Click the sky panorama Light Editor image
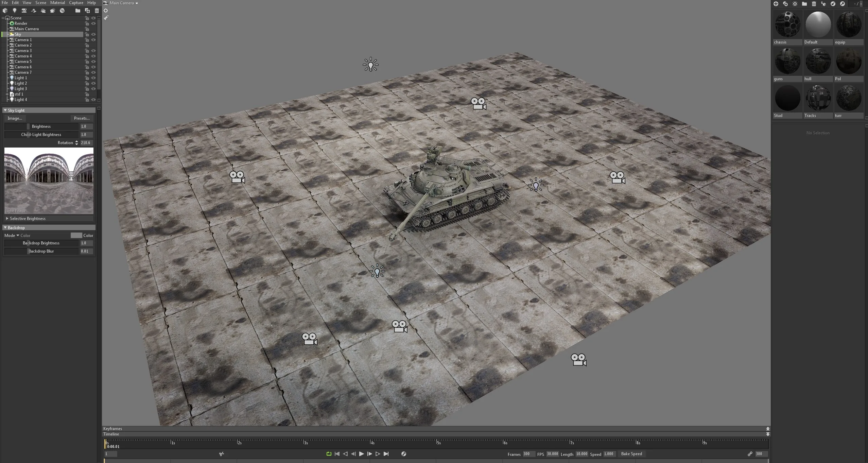The height and width of the screenshot is (463, 868). 49,181
